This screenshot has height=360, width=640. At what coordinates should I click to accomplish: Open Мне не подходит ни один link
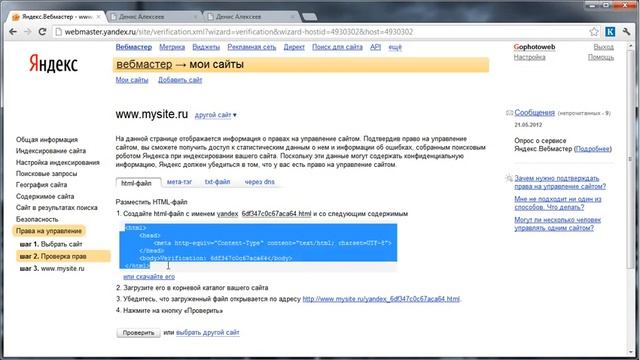point(558,203)
